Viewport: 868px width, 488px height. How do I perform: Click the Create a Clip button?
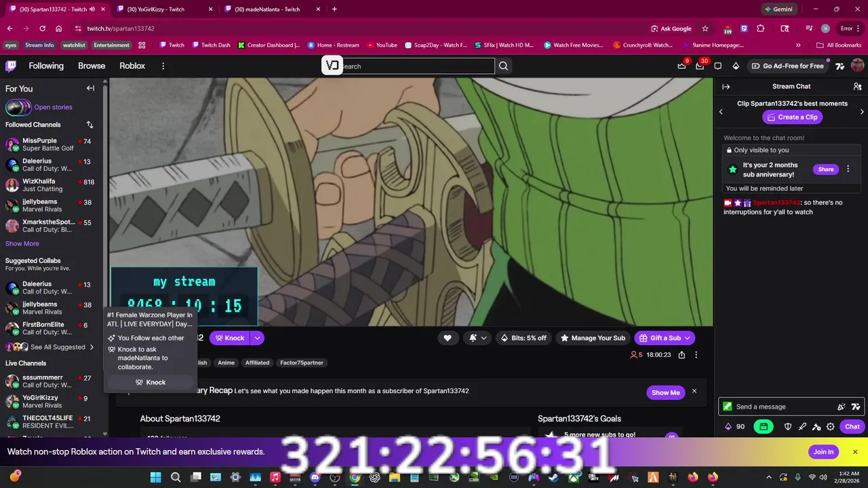pos(792,117)
